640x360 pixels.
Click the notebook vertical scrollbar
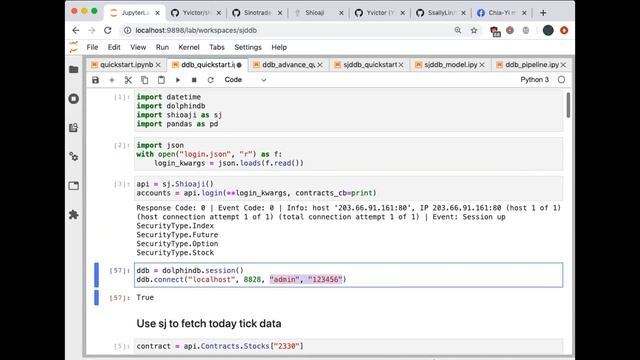(x=568, y=105)
